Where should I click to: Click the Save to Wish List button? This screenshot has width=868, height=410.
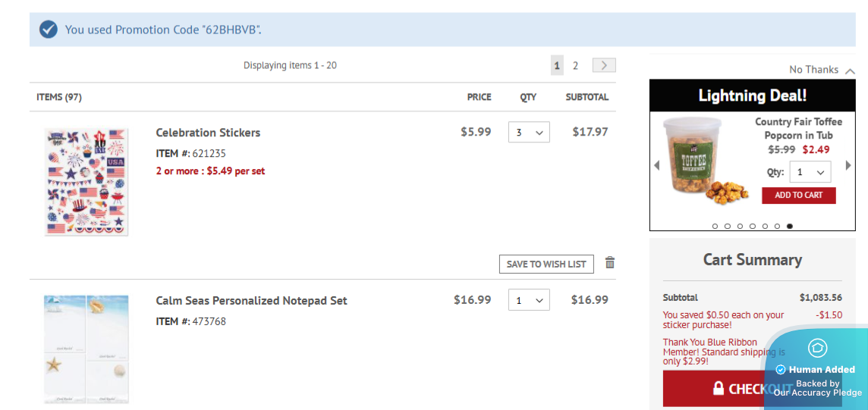coord(546,264)
